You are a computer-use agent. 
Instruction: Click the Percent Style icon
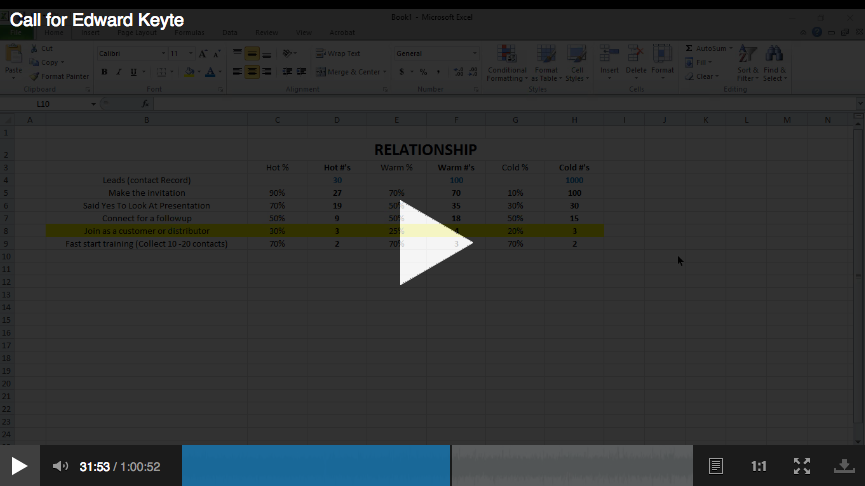click(x=423, y=72)
